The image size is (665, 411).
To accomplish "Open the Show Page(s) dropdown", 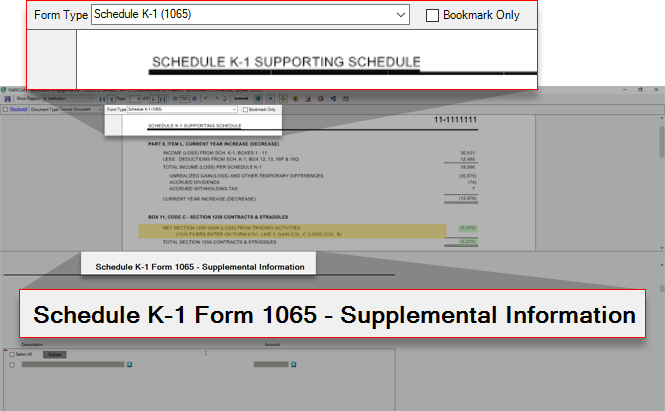I will [68, 98].
